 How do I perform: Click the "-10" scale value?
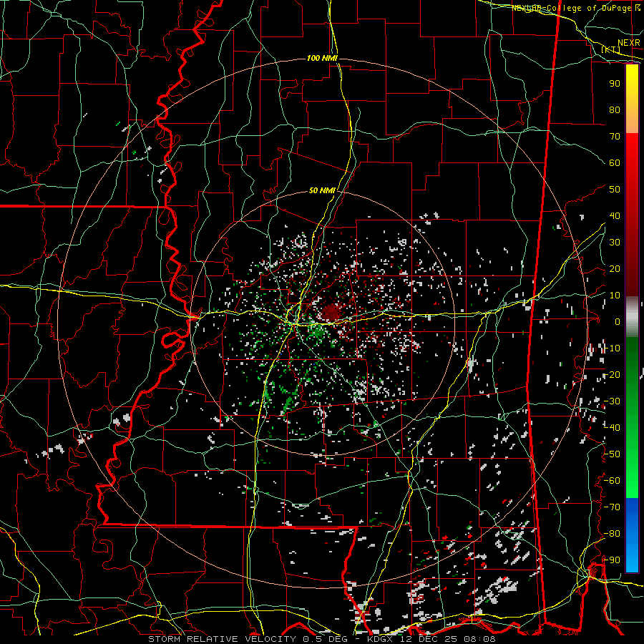(613, 348)
